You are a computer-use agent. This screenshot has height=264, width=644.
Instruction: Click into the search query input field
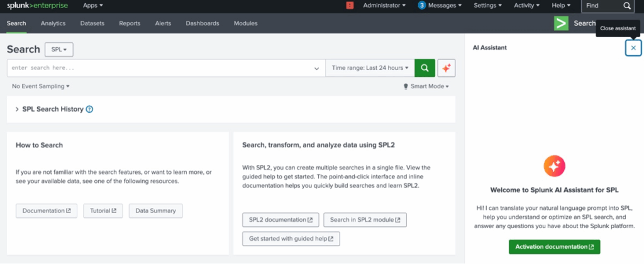[157, 68]
